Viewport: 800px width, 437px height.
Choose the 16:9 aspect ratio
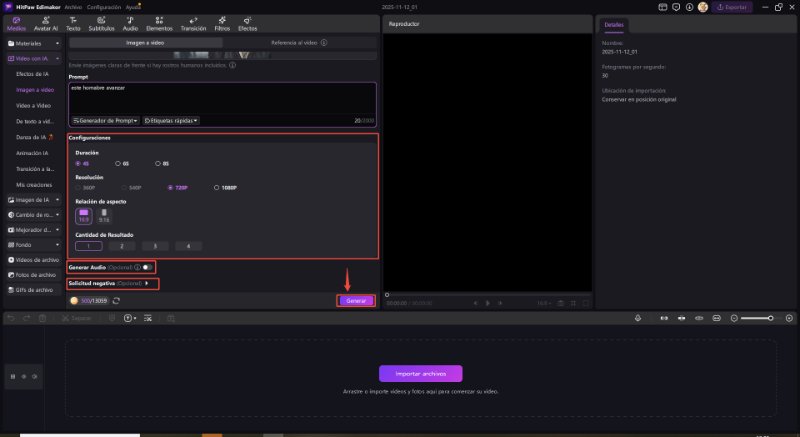pos(84,216)
